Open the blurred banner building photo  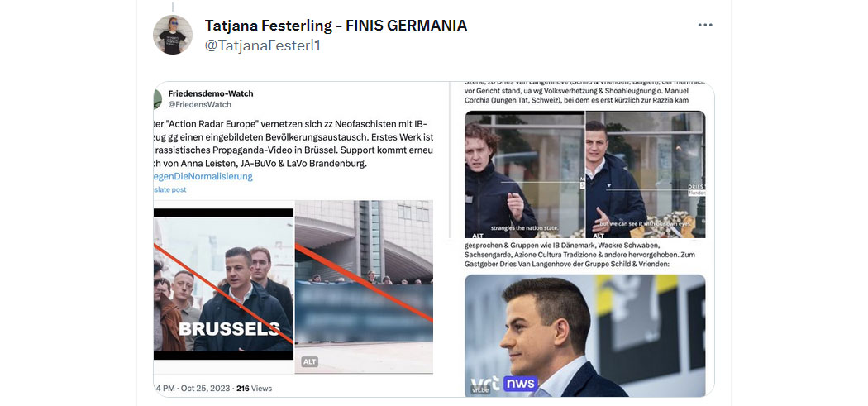pos(364,287)
